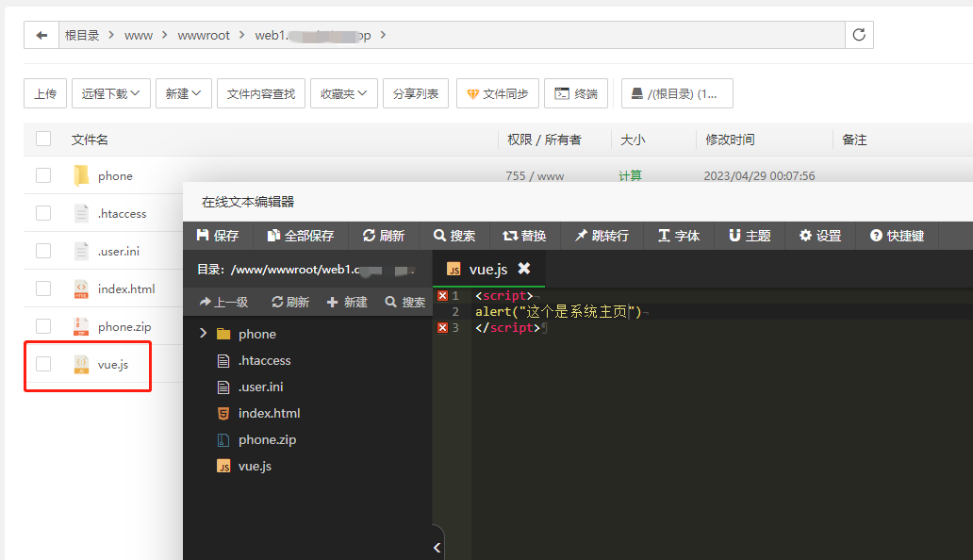
Task: Open the New dropdown menu
Action: (184, 93)
